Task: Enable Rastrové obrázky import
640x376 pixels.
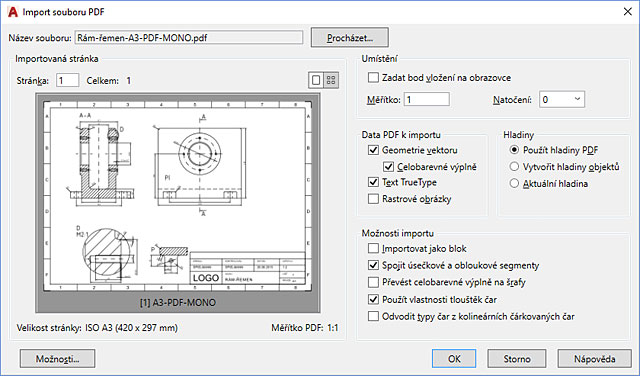Action: coord(373,199)
